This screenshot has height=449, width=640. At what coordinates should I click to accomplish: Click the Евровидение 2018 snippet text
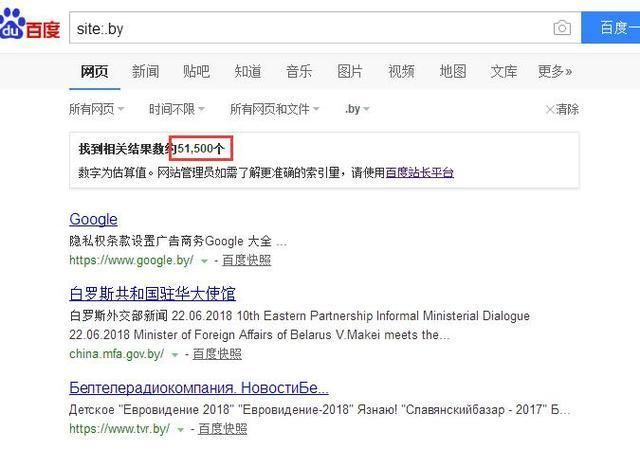[x=320, y=410]
